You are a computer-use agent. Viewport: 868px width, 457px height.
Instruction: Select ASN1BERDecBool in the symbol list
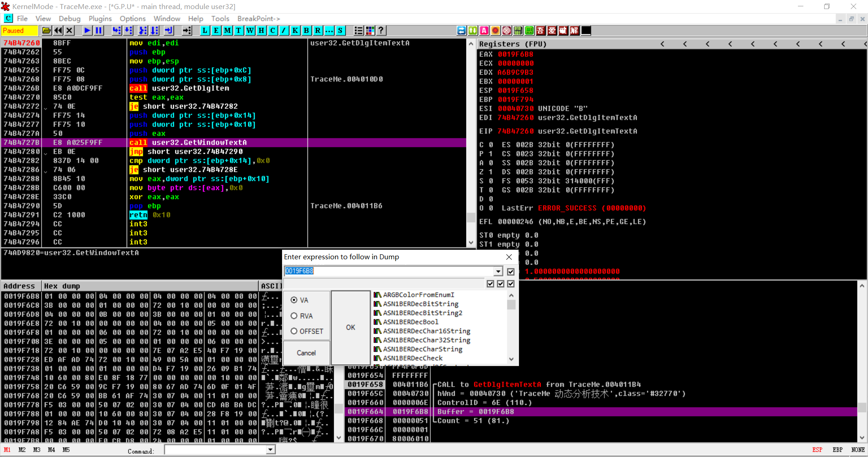tap(410, 322)
